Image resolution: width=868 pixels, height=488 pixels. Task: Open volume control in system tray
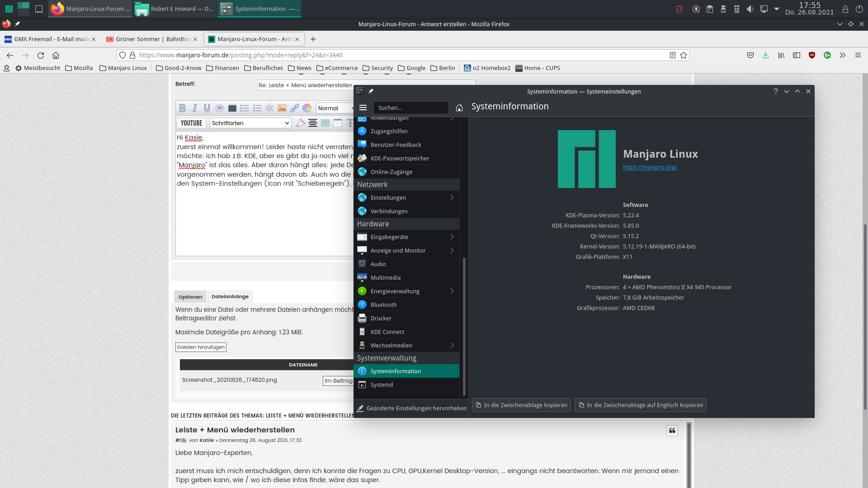click(750, 9)
